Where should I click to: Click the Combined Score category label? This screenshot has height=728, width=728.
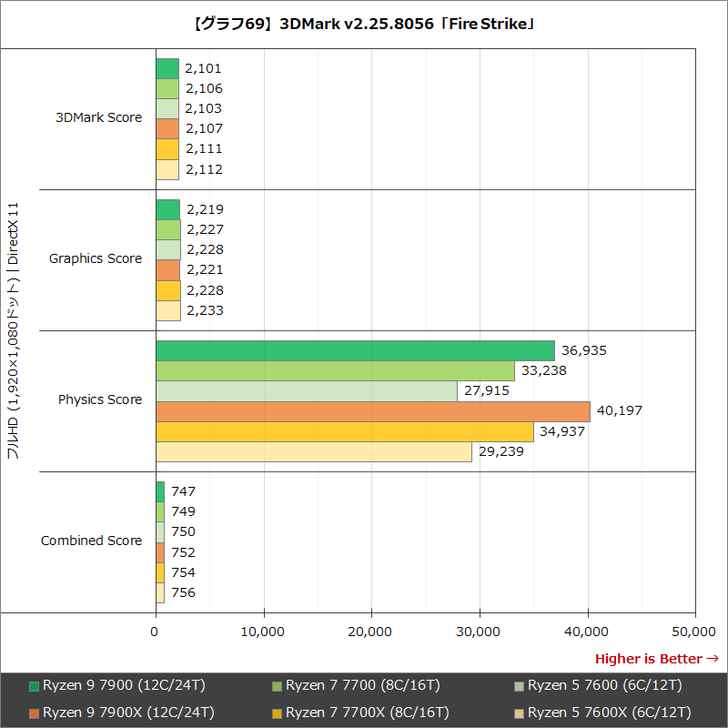coord(91,540)
